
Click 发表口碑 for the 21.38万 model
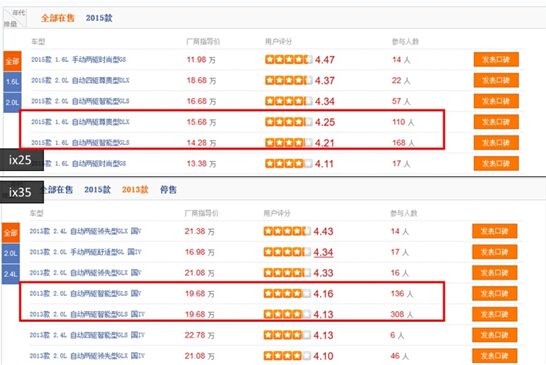[494, 231]
